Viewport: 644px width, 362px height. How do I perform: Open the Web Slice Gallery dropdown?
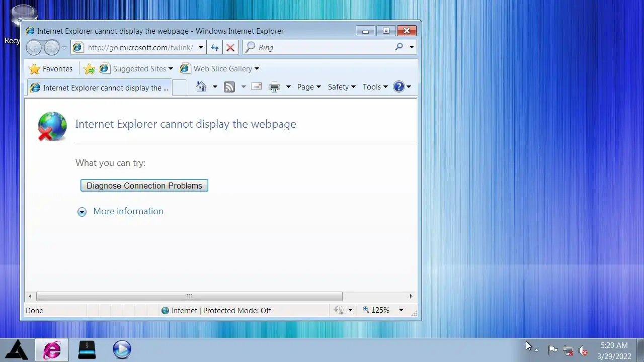tap(220, 69)
